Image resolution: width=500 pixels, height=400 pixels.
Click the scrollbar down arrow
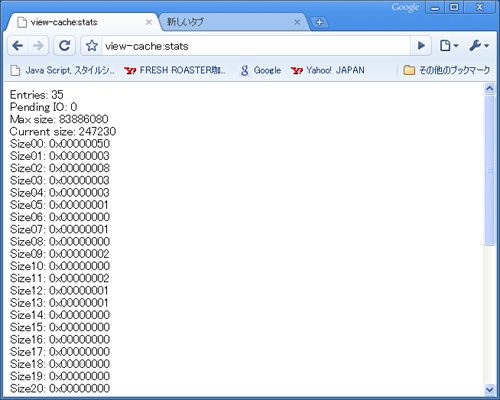(489, 389)
